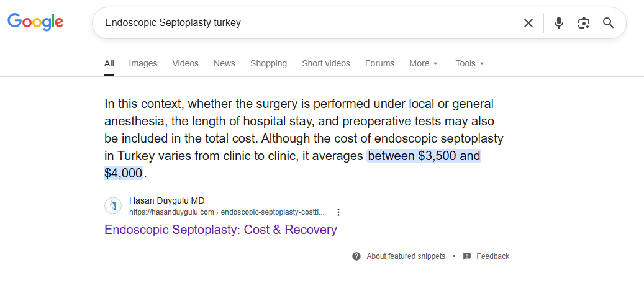Switch to the Images tab
Screen dimensions: 644x283
point(143,64)
